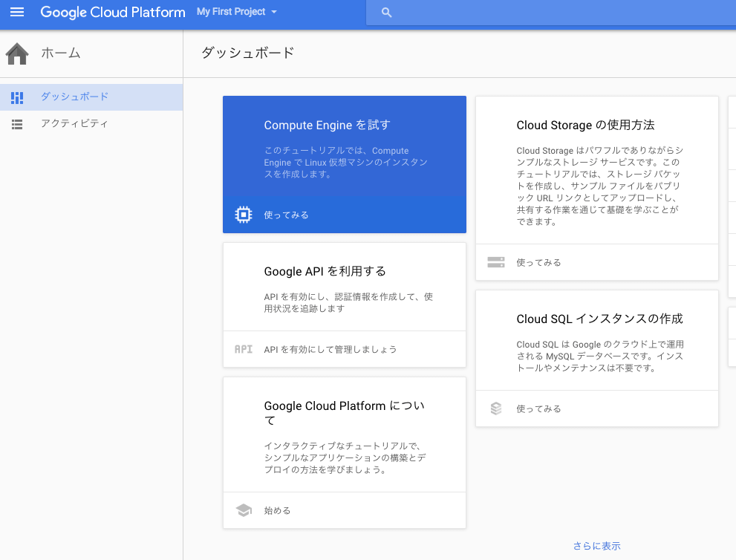Click the Cloud SQL stacked layers icon

point(495,408)
